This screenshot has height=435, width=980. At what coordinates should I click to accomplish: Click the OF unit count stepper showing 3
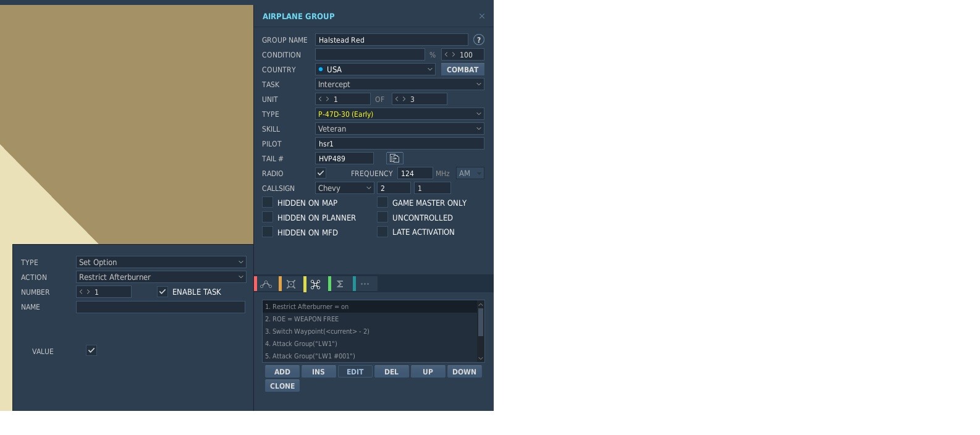[419, 99]
